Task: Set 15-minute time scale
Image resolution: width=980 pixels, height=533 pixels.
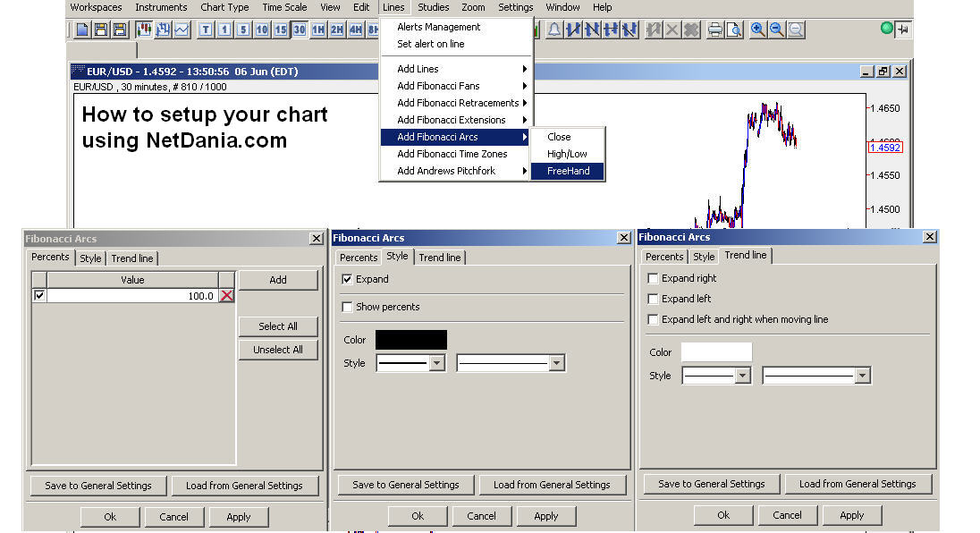Action: (x=281, y=30)
